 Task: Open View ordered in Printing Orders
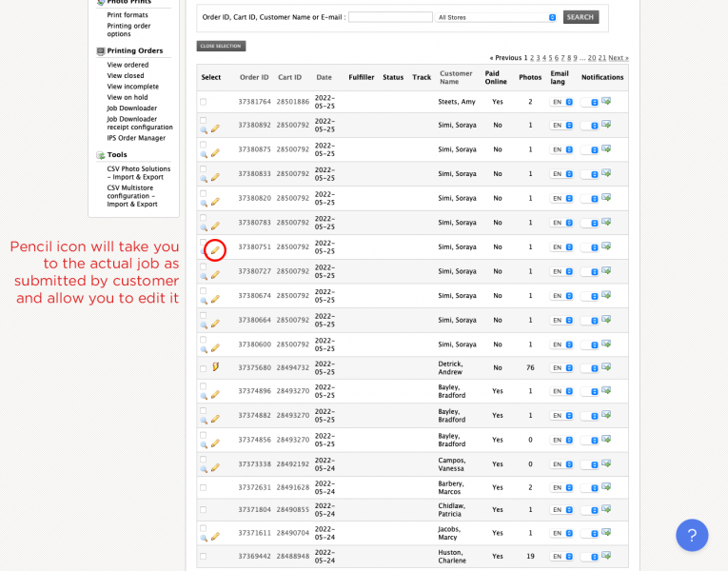128,65
